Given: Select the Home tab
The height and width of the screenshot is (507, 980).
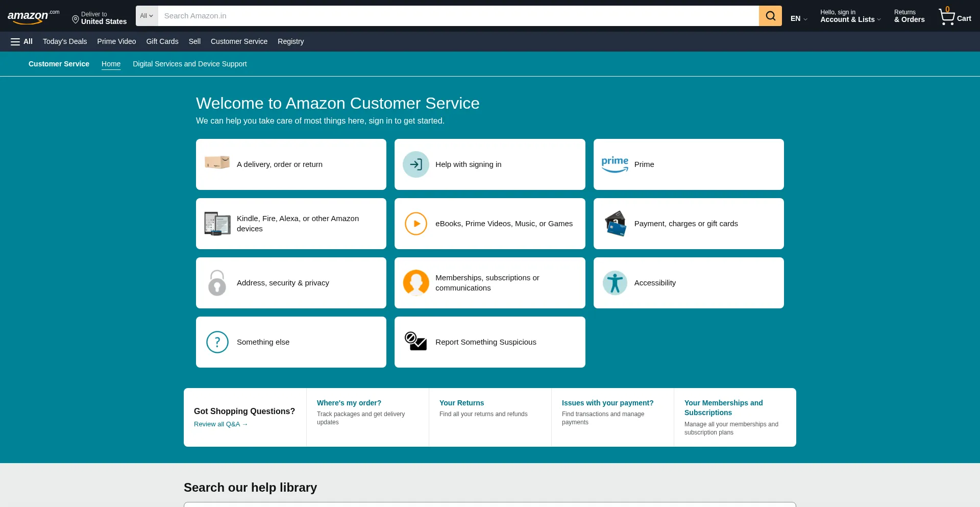Looking at the screenshot, I should (111, 64).
